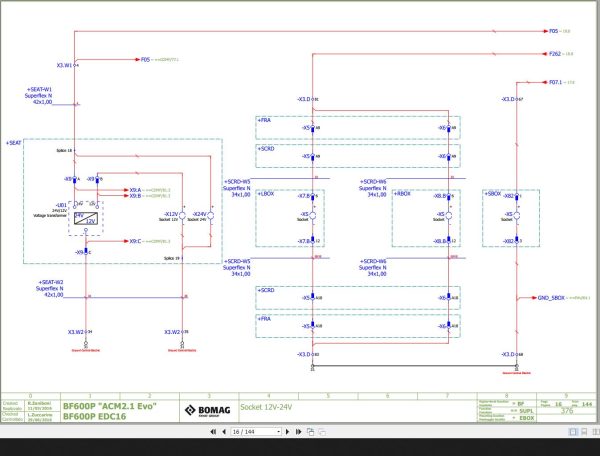Switch to single page view mode
The width and height of the screenshot is (600, 456).
click(573, 432)
